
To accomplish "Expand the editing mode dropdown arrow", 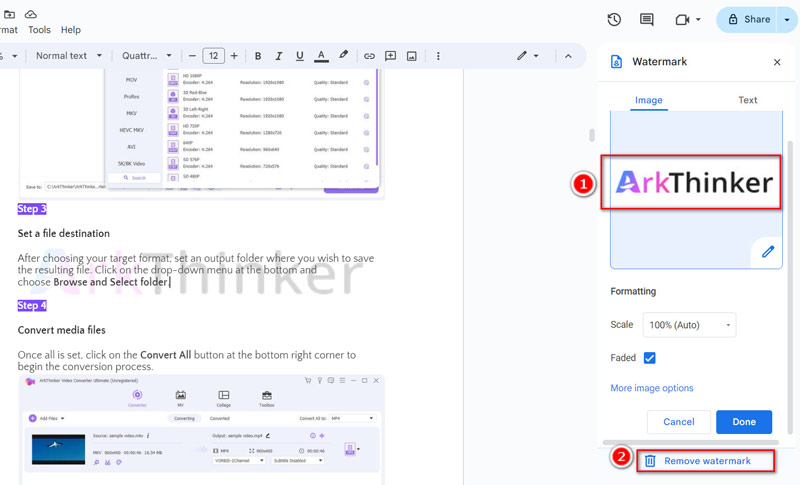I will point(536,56).
